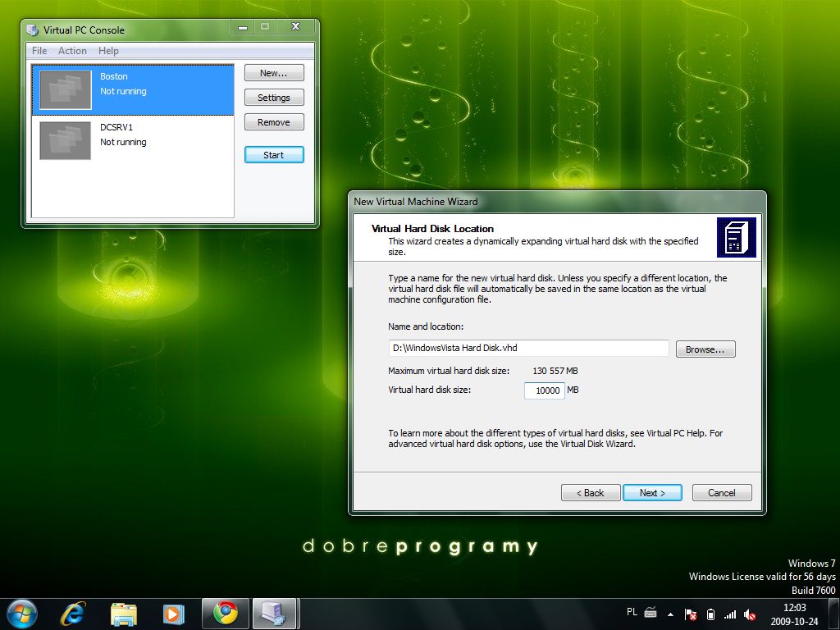
Task: Click Boston's "Not running" status text
Action: [x=123, y=92]
